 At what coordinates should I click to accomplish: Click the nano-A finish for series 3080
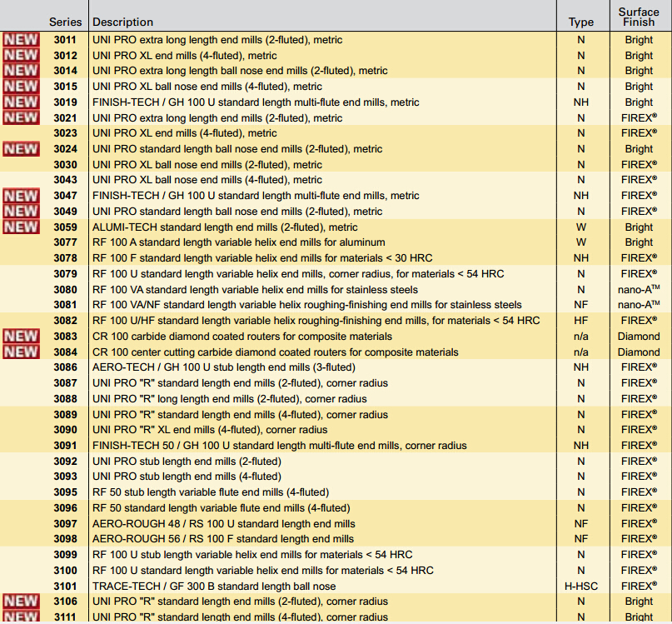point(639,289)
